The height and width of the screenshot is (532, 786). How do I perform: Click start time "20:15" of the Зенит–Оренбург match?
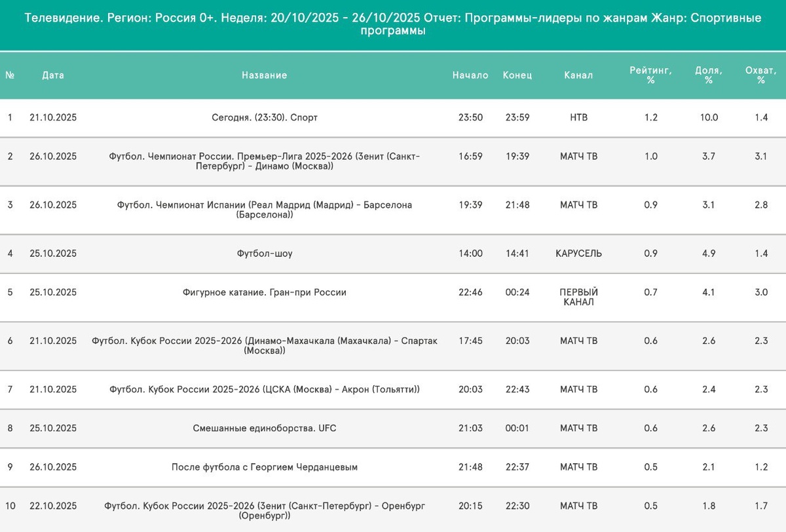coord(471,506)
